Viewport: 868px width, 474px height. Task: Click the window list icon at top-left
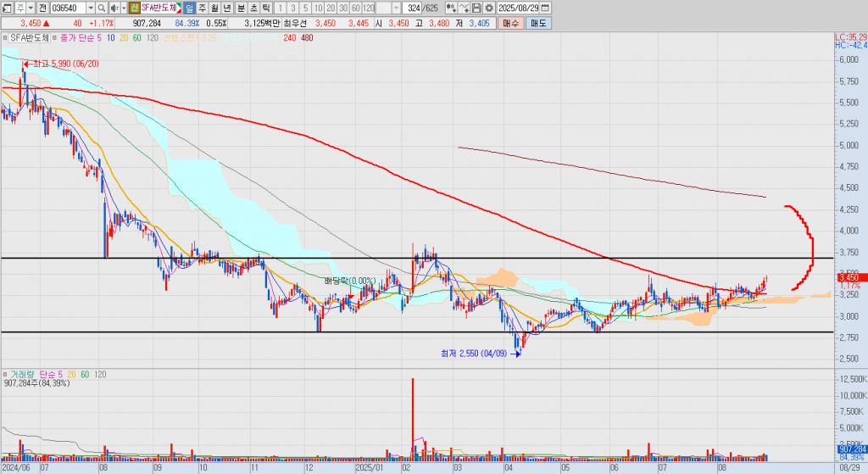(x=8, y=8)
